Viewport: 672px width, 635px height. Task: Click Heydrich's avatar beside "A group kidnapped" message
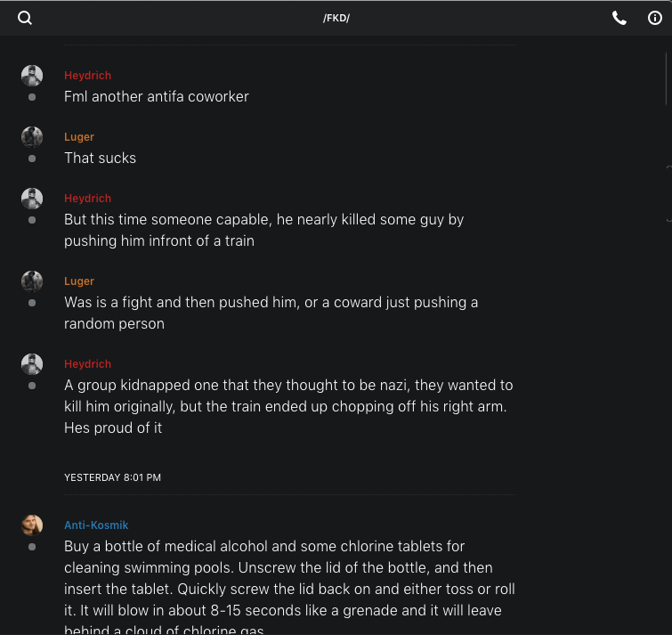point(32,364)
